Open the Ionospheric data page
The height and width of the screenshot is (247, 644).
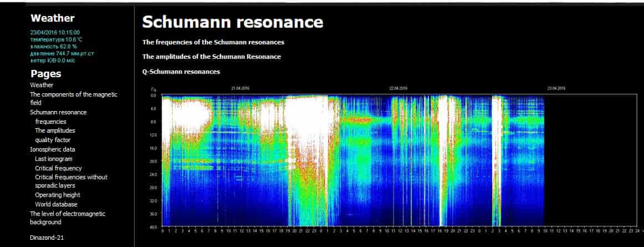pos(53,149)
